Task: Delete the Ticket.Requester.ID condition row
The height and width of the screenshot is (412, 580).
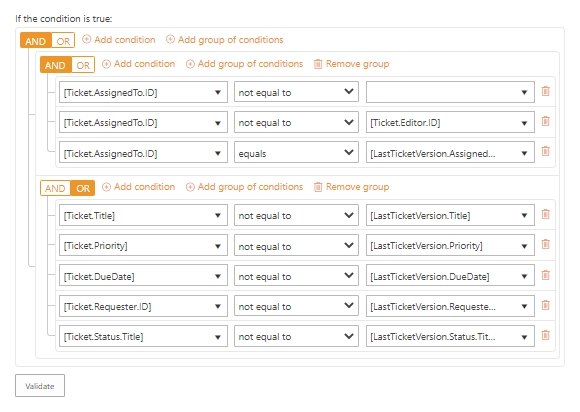Action: pyautogui.click(x=546, y=305)
